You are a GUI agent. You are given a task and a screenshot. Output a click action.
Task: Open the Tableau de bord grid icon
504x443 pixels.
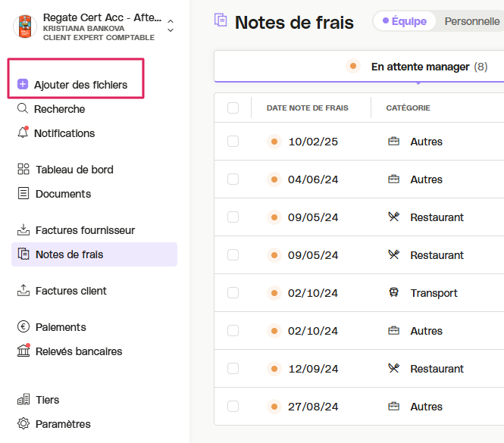23,169
